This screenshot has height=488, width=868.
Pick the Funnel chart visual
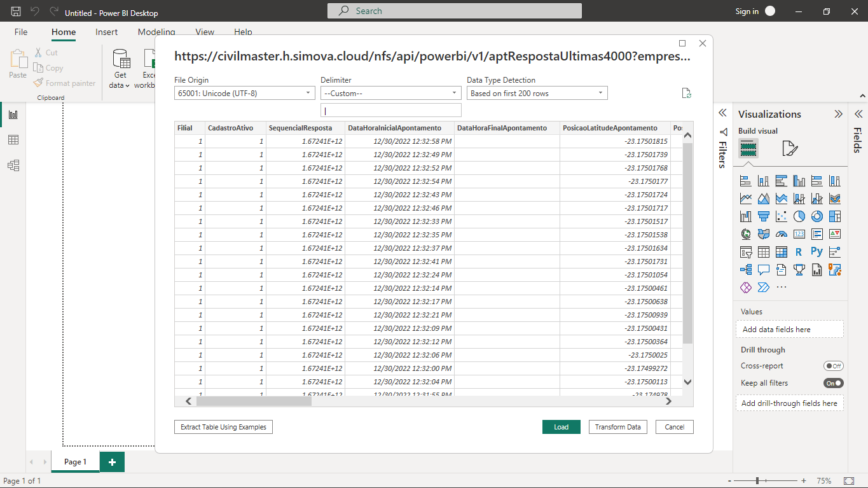[x=764, y=216]
